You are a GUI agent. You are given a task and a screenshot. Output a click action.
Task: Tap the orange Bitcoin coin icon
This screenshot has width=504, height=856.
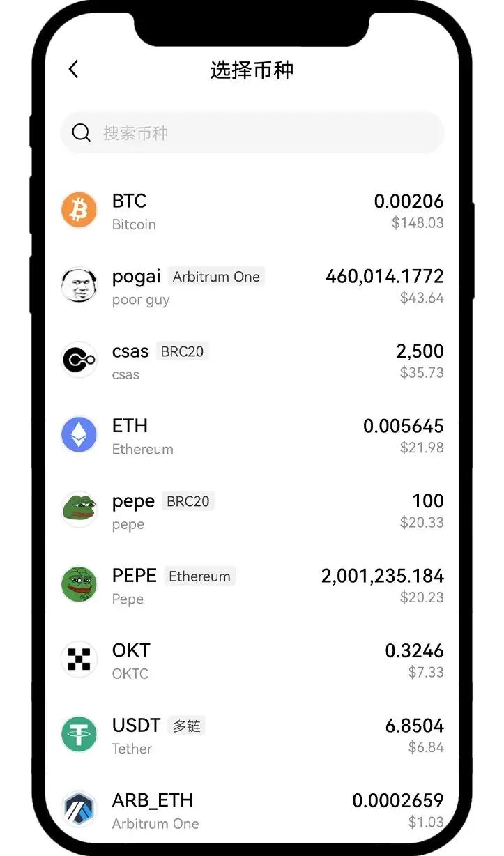79,210
